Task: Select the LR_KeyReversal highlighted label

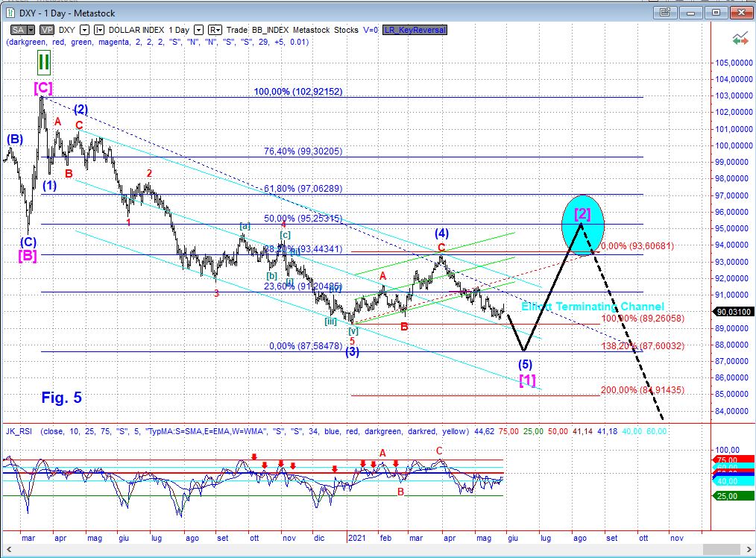Action: 415,30
